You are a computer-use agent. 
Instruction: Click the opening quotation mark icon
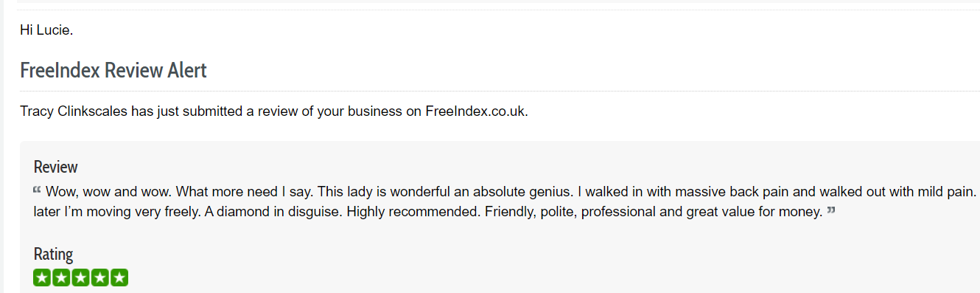click(x=38, y=190)
